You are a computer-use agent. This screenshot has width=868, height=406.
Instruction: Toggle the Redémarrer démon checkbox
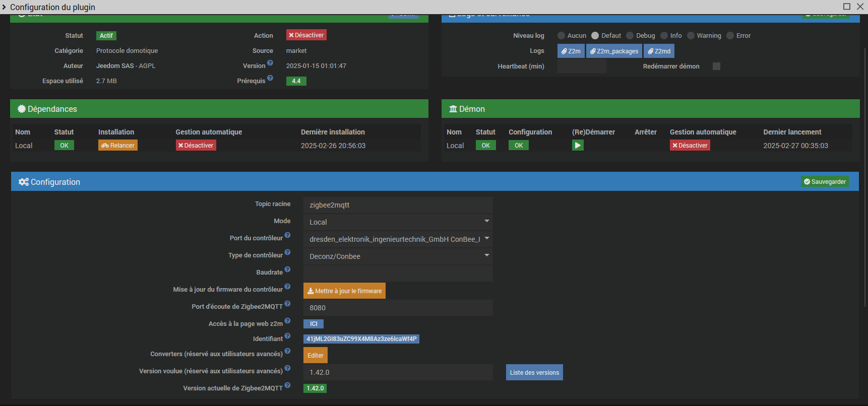click(x=716, y=66)
